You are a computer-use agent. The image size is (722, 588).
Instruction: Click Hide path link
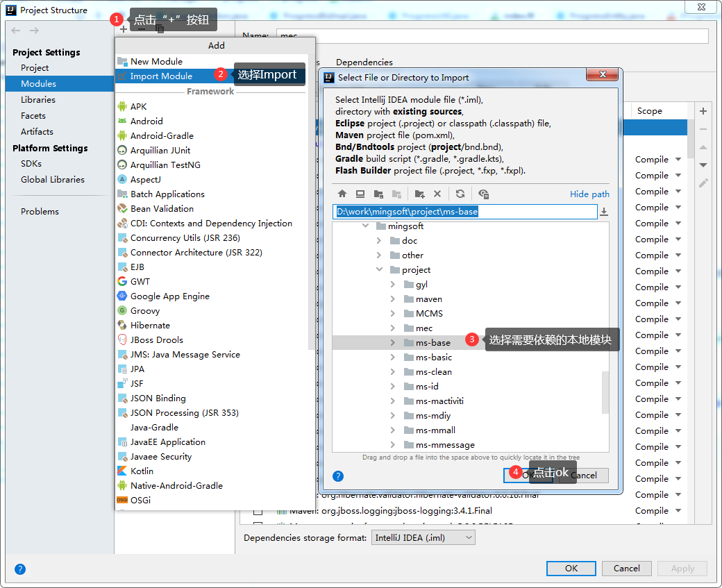pos(589,194)
